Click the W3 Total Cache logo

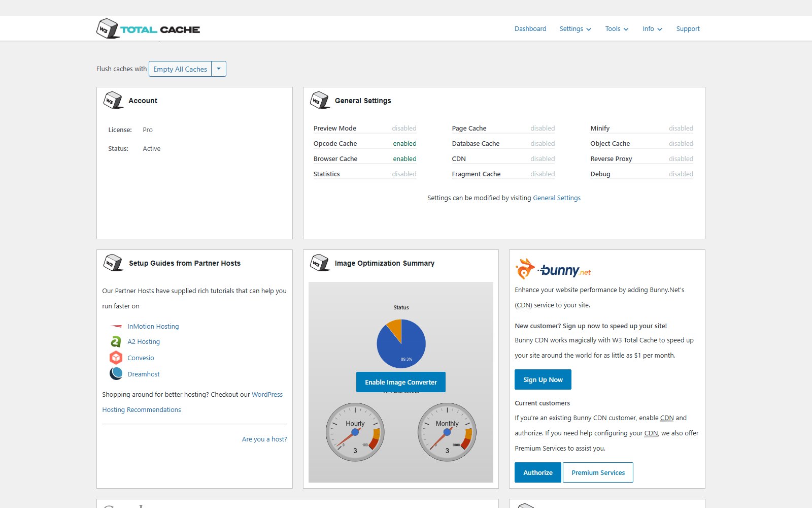[x=148, y=29]
